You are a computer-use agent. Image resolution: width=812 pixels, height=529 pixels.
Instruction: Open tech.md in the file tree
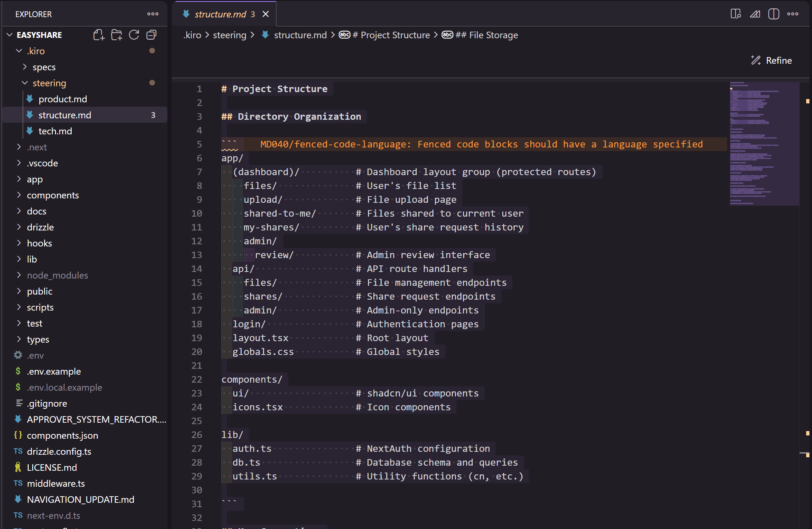click(55, 131)
